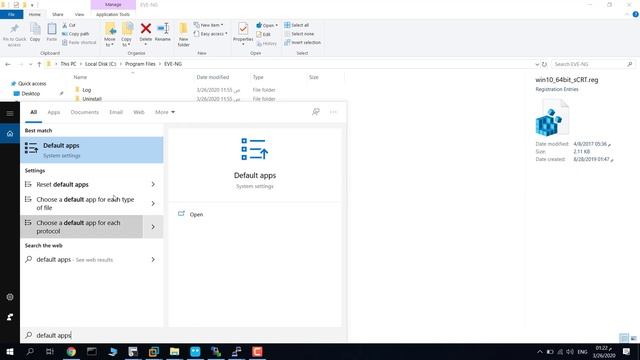The height and width of the screenshot is (360, 640).
Task: Select the Web search filter tab
Action: [x=139, y=112]
